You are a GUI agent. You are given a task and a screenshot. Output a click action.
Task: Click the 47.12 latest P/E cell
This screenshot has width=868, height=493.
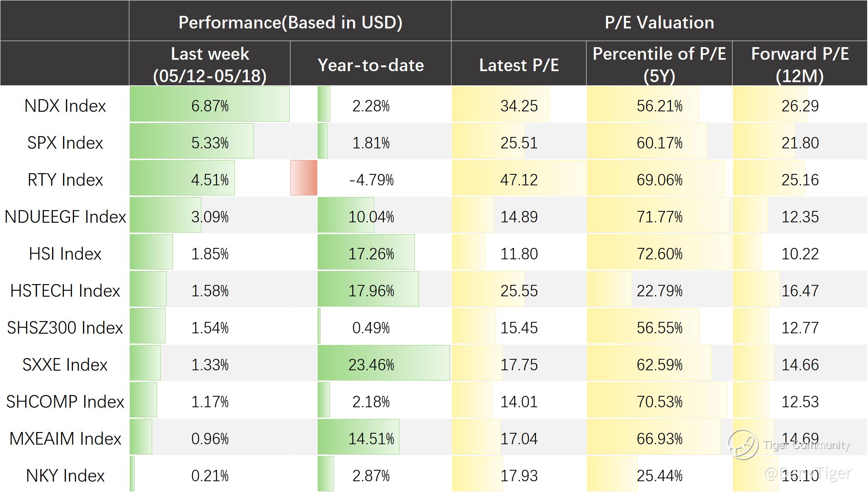(519, 180)
